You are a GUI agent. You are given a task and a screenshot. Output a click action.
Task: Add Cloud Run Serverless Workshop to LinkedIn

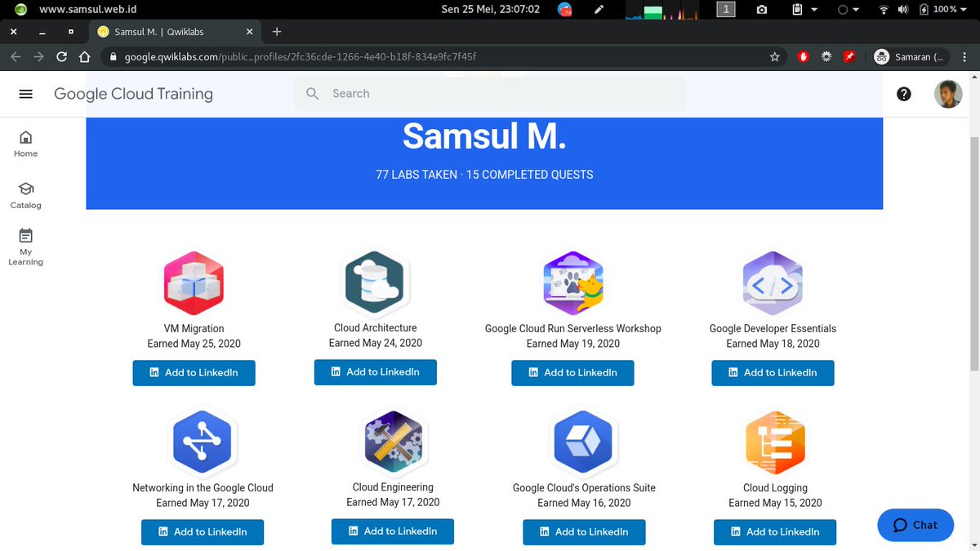tap(573, 372)
